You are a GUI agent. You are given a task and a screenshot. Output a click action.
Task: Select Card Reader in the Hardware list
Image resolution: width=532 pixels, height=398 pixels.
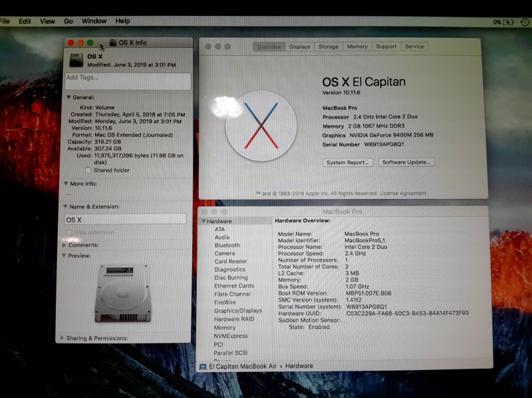[x=230, y=261]
